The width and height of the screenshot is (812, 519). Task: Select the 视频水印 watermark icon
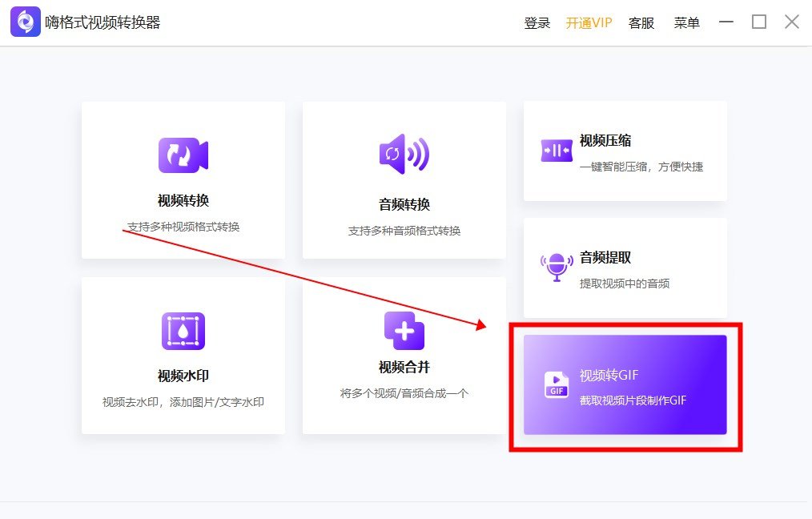pos(183,330)
